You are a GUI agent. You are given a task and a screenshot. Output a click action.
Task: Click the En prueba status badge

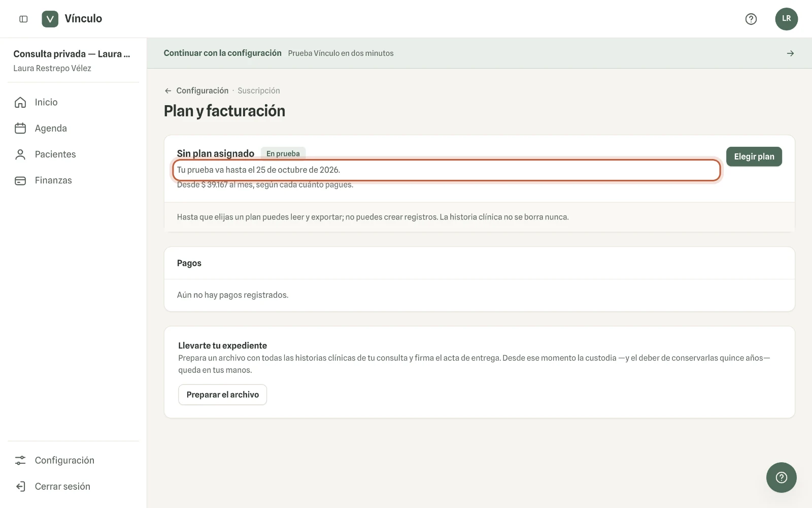pos(283,153)
